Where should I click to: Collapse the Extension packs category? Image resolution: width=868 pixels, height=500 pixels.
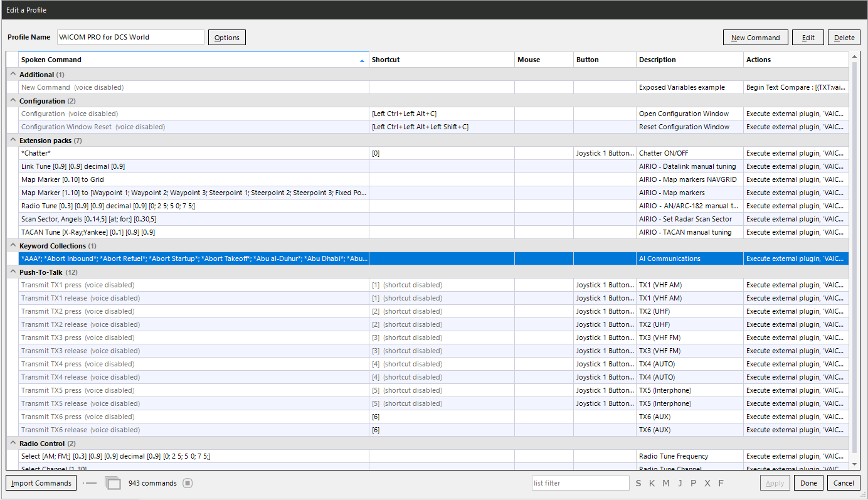(13, 141)
